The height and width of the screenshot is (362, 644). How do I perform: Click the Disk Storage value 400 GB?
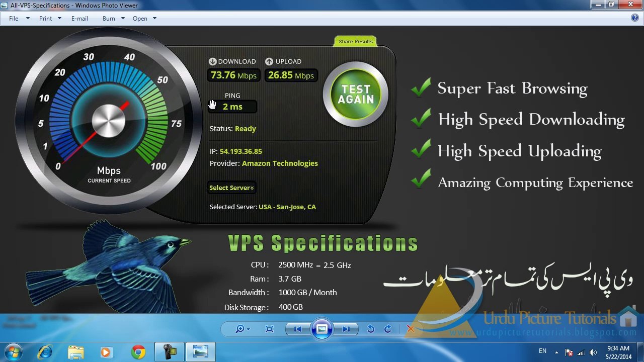click(x=290, y=307)
